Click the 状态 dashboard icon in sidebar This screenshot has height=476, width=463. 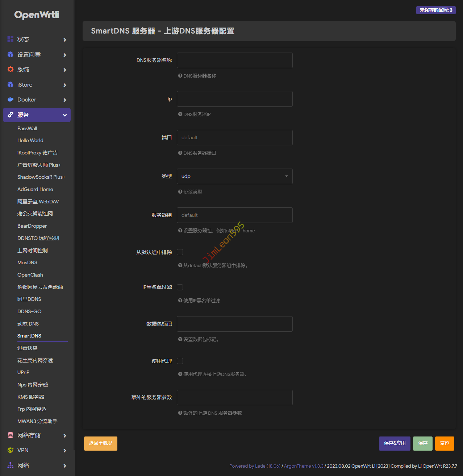pos(11,39)
